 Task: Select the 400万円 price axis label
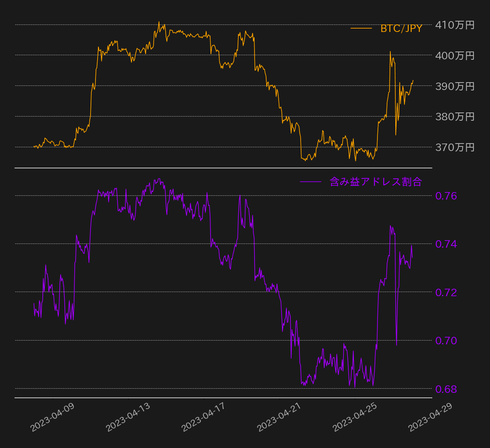pos(455,56)
